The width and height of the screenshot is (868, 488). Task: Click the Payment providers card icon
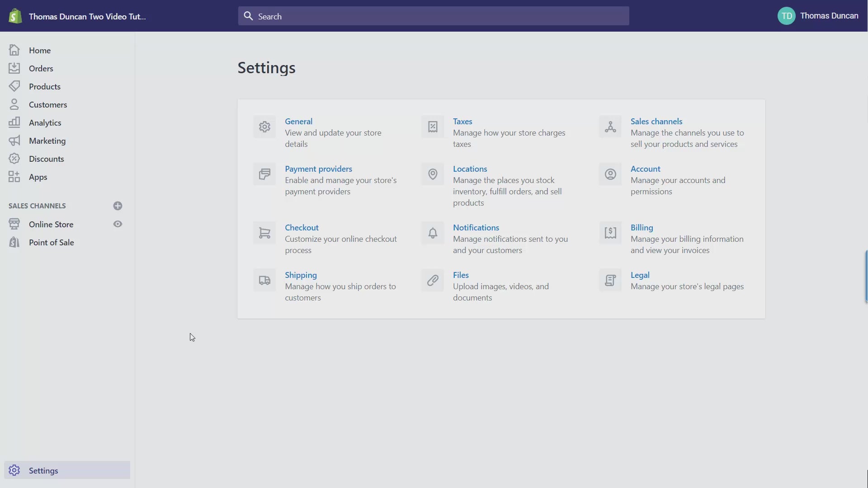click(264, 174)
